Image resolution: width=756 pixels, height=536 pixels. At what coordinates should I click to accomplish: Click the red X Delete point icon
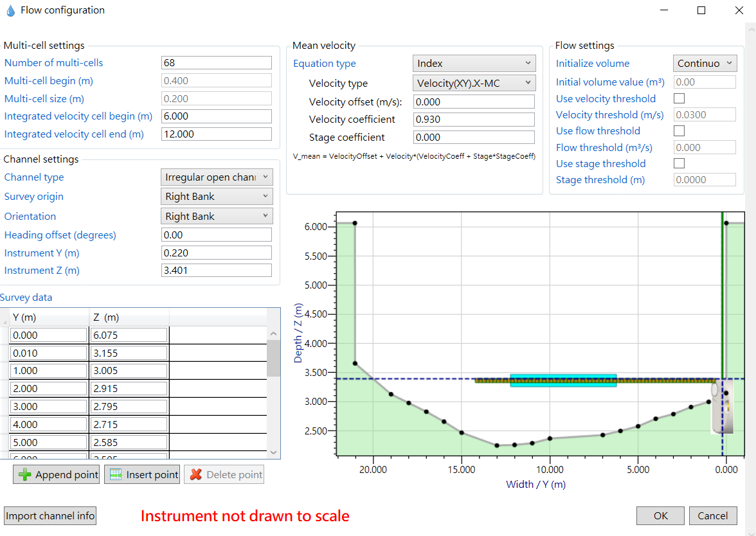195,475
